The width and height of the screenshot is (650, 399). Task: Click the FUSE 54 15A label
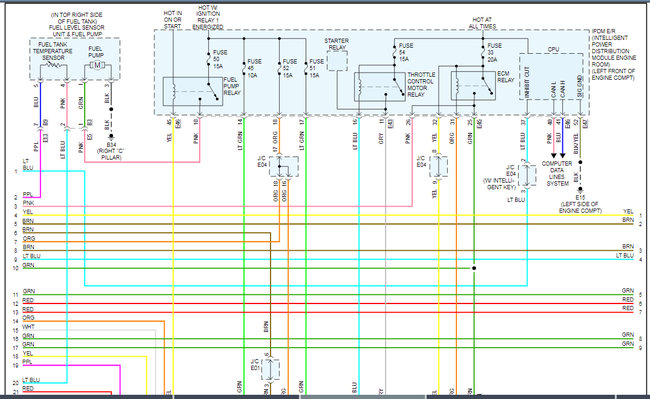(x=405, y=52)
